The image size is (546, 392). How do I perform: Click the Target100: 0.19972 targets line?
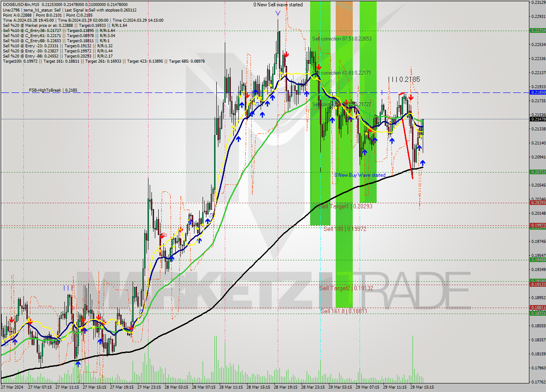[x=104, y=61]
